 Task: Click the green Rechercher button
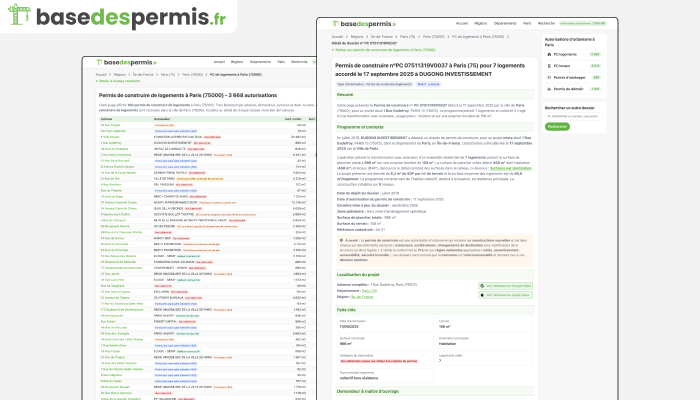click(557, 127)
